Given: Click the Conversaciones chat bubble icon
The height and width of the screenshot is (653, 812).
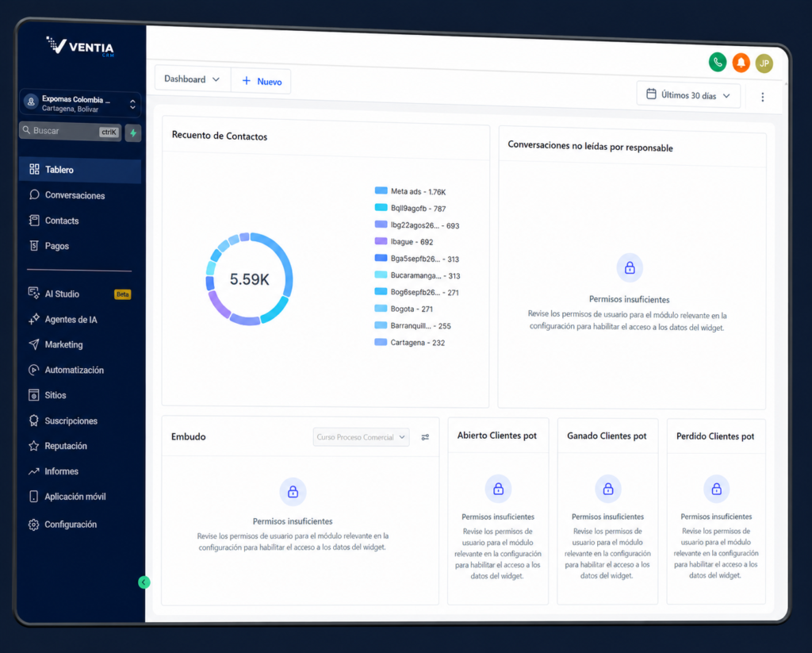Looking at the screenshot, I should [34, 194].
